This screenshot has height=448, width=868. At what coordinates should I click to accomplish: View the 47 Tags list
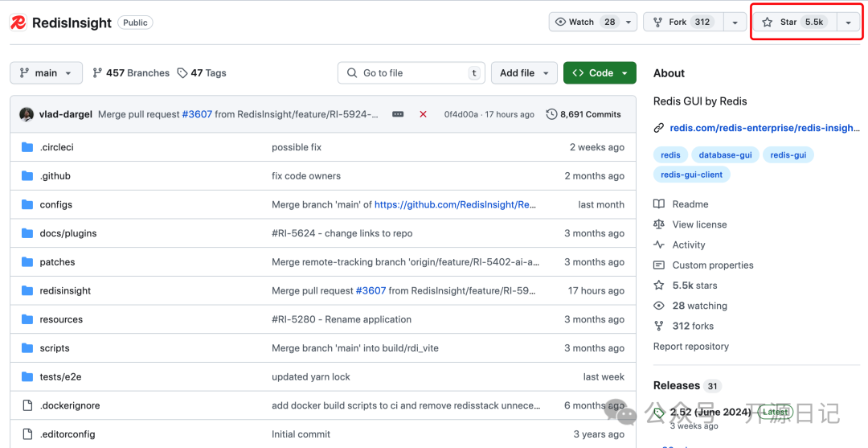tap(202, 72)
